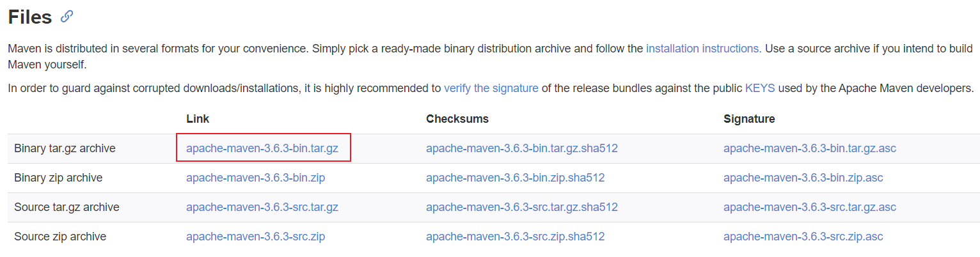Screen dimensions: 980x257
Task: Download apache-maven-3.6.3-bin.zip archive
Action: (255, 178)
